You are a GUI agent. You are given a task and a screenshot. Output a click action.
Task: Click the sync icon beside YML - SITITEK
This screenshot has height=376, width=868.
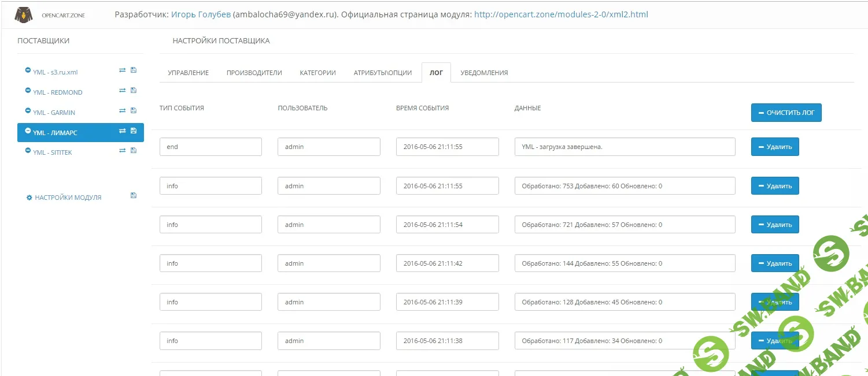(x=122, y=150)
